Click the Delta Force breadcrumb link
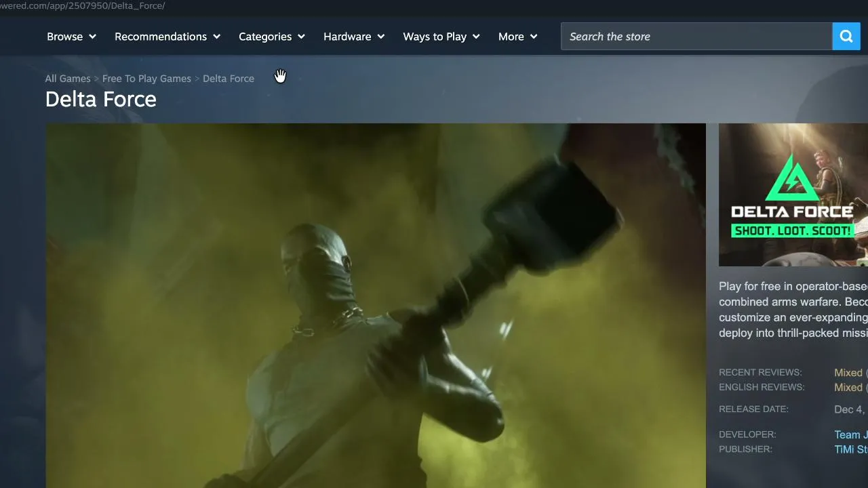The width and height of the screenshot is (868, 488). point(229,79)
